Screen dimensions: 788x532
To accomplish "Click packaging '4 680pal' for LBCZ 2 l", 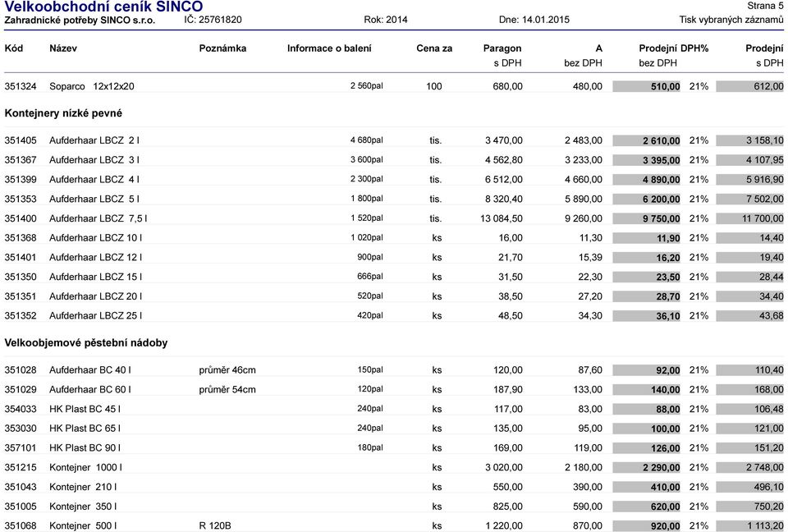I will 366,140.
